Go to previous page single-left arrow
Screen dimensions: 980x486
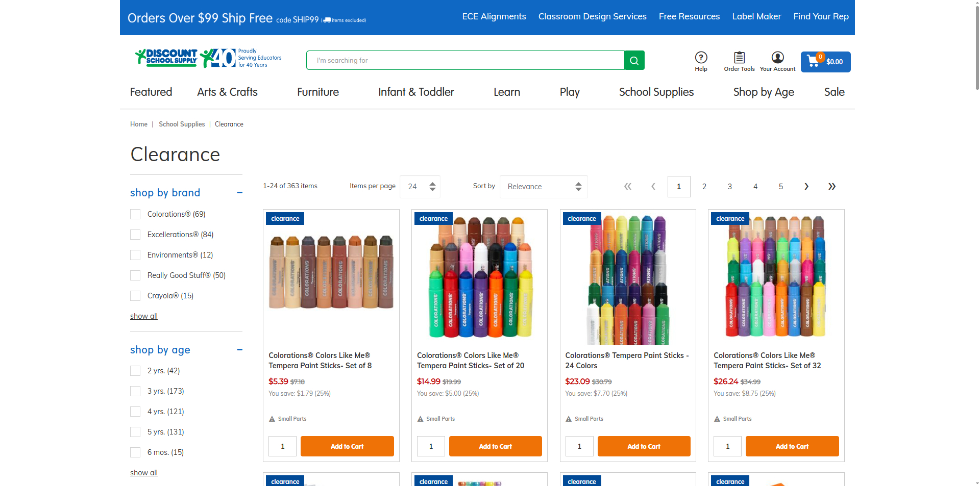tap(653, 186)
